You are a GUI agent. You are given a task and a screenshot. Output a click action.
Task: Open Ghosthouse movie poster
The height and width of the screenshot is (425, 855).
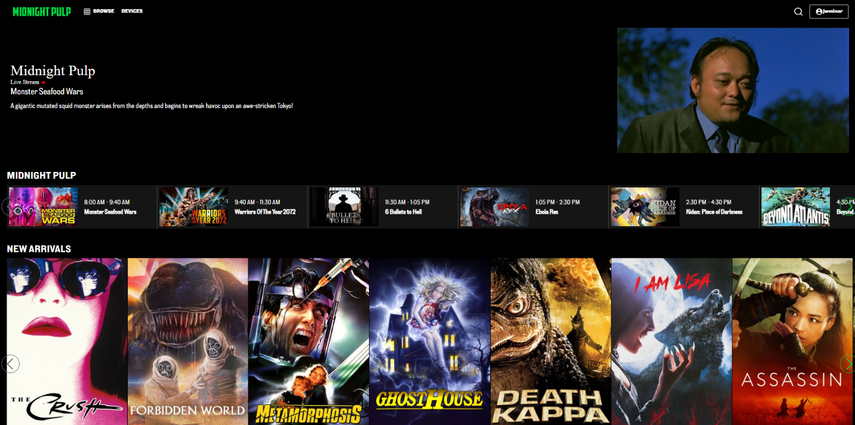click(x=430, y=341)
